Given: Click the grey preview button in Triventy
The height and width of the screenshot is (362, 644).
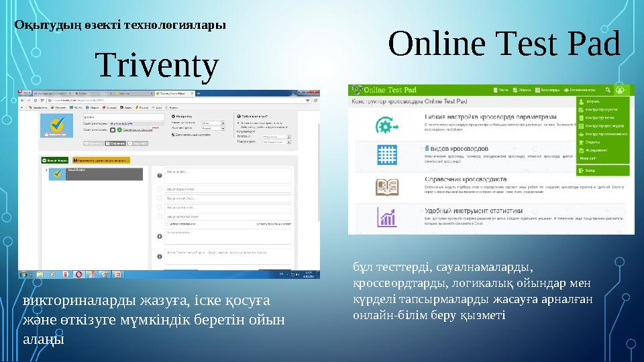Looking at the screenshot, I should coord(93,143).
